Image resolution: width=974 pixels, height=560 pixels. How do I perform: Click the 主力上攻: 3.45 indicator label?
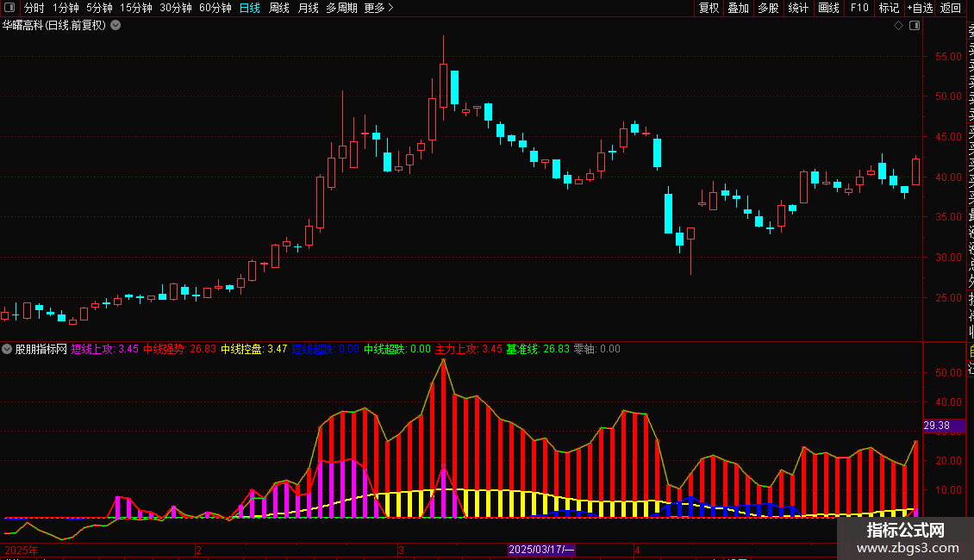click(468, 349)
